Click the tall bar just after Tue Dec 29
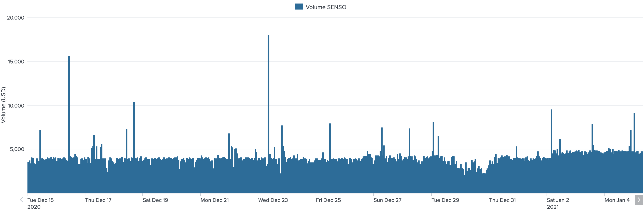 pyautogui.click(x=433, y=157)
